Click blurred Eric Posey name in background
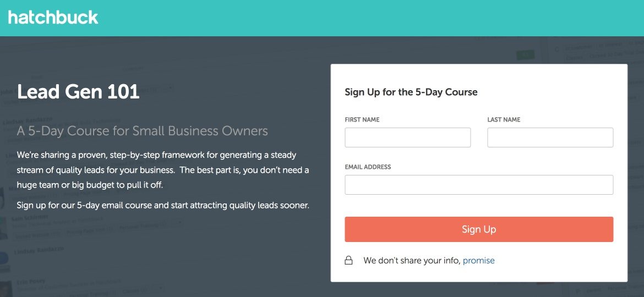 32,284
